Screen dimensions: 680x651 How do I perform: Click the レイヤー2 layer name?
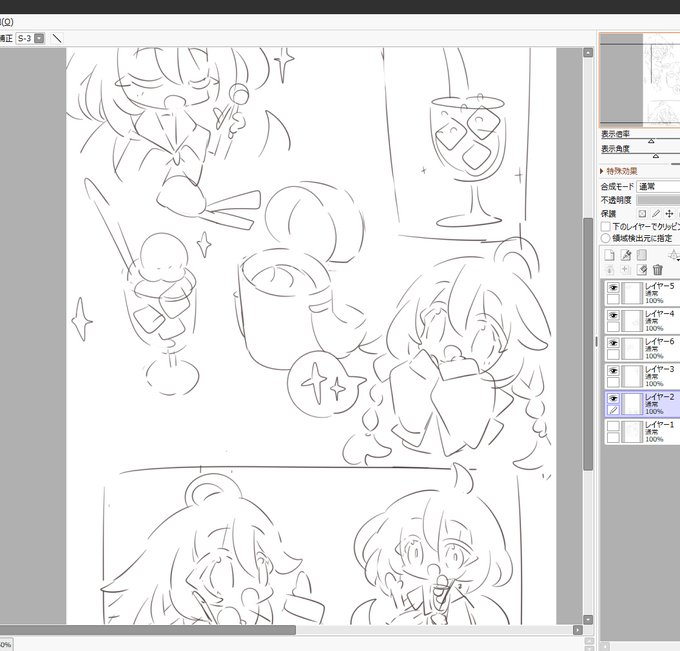pos(660,397)
